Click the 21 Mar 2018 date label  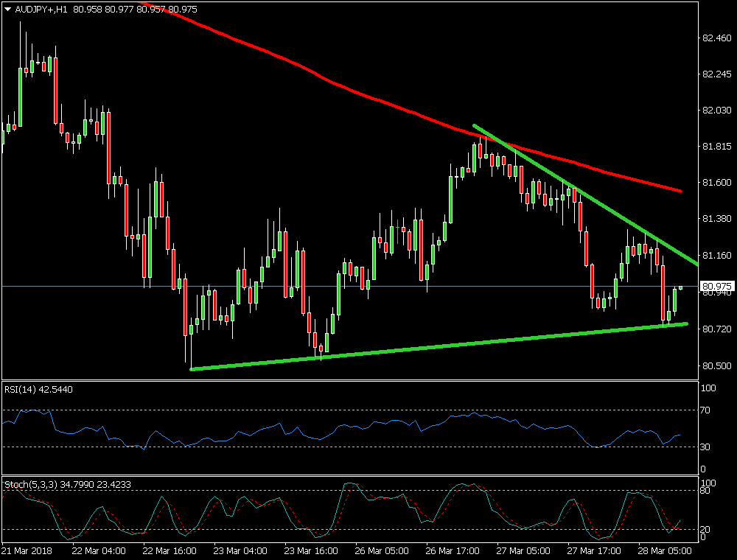point(26,550)
